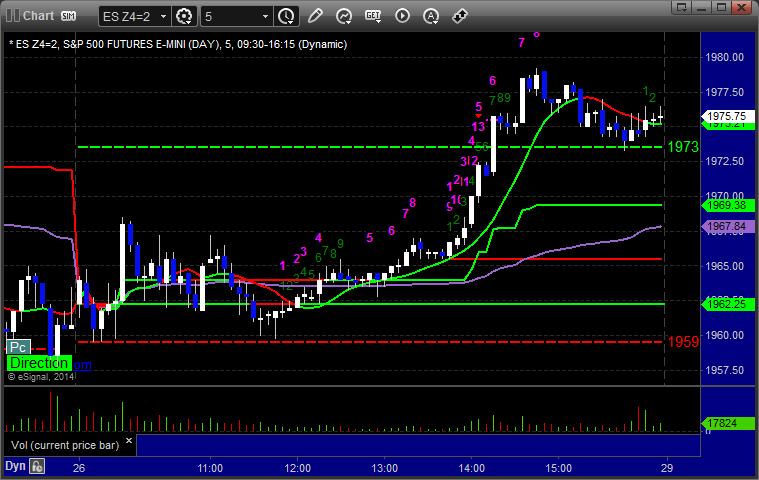Click the 14:00 time axis label
The width and height of the screenshot is (759, 480).
tap(471, 468)
